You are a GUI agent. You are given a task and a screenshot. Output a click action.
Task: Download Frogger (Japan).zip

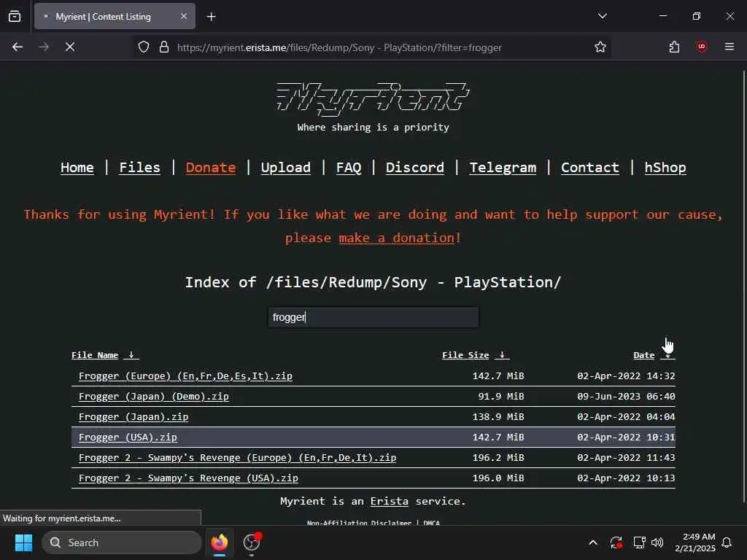click(x=133, y=416)
